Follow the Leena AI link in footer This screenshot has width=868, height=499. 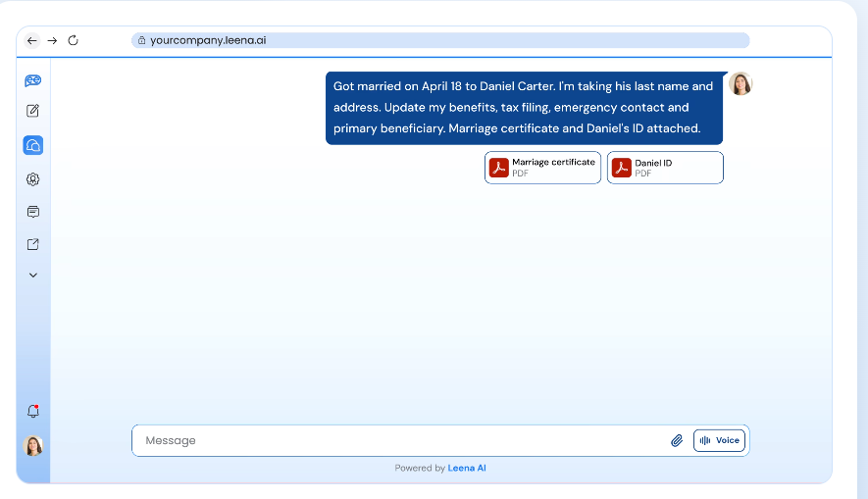tap(467, 468)
